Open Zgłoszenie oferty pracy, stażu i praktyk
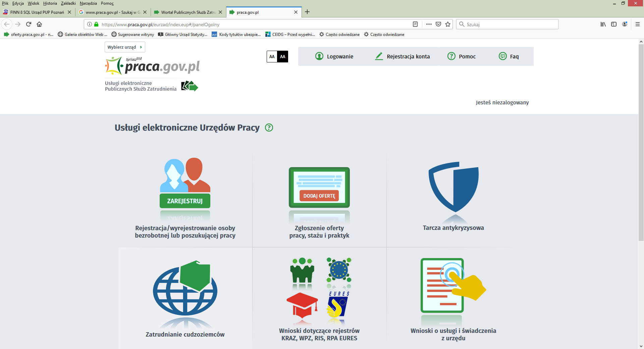644x349 pixels. pos(319,232)
